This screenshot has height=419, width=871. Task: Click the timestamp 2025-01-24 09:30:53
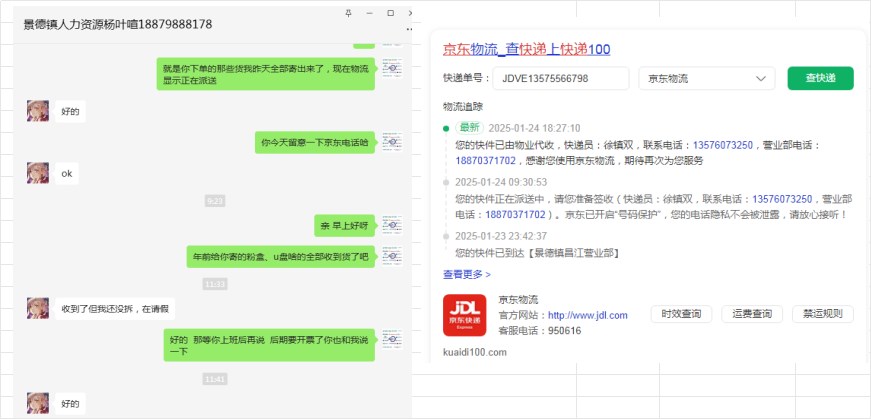pyautogui.click(x=501, y=182)
